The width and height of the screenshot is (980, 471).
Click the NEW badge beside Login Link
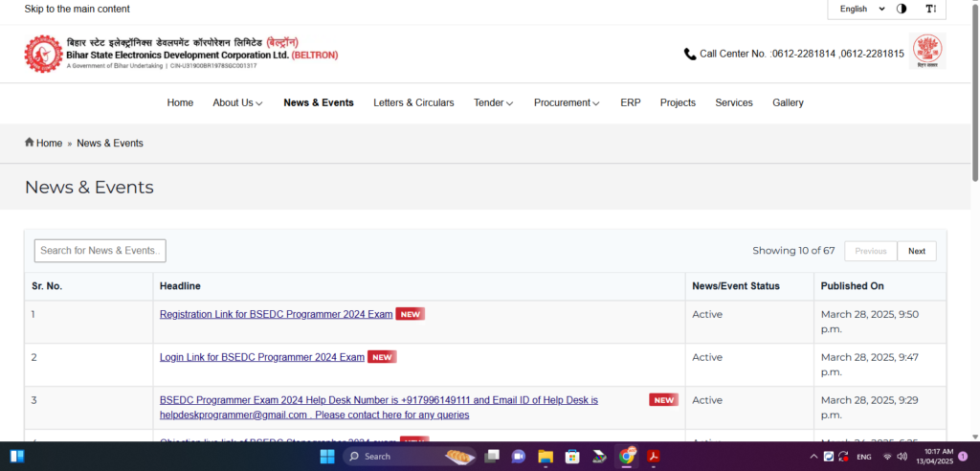click(382, 357)
